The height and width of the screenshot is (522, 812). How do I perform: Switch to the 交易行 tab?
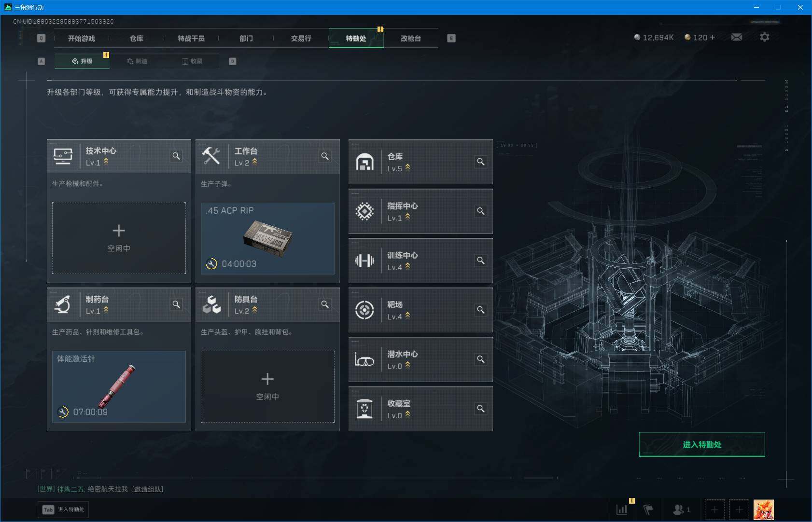pyautogui.click(x=301, y=39)
